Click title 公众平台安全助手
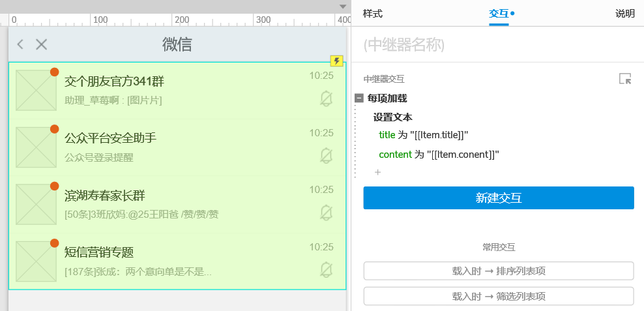 click(110, 138)
